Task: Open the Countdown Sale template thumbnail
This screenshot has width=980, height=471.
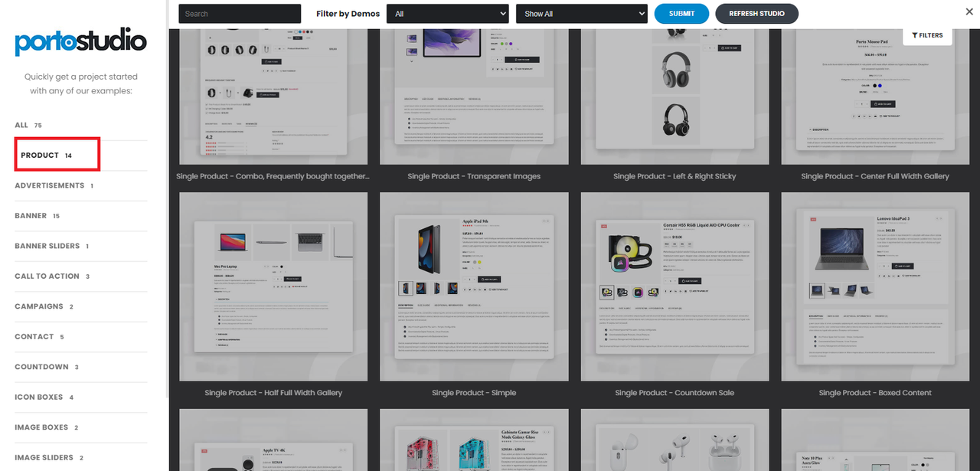Action: pos(675,286)
